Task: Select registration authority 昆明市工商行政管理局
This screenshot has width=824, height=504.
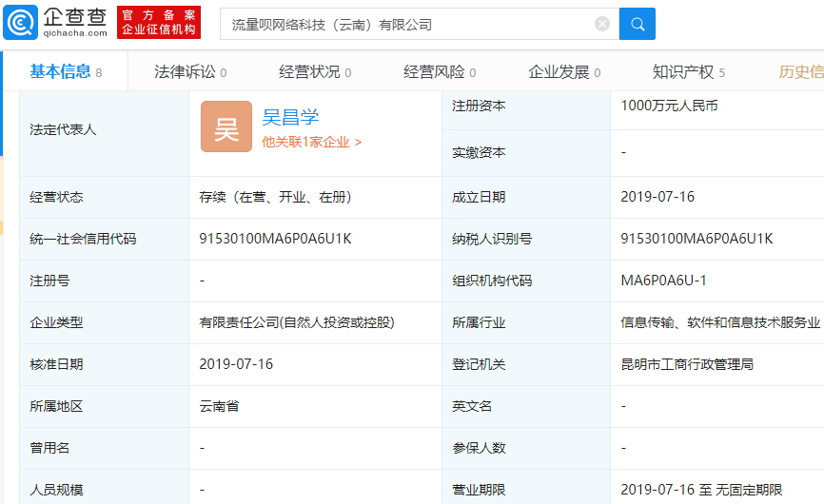Action: pos(687,364)
